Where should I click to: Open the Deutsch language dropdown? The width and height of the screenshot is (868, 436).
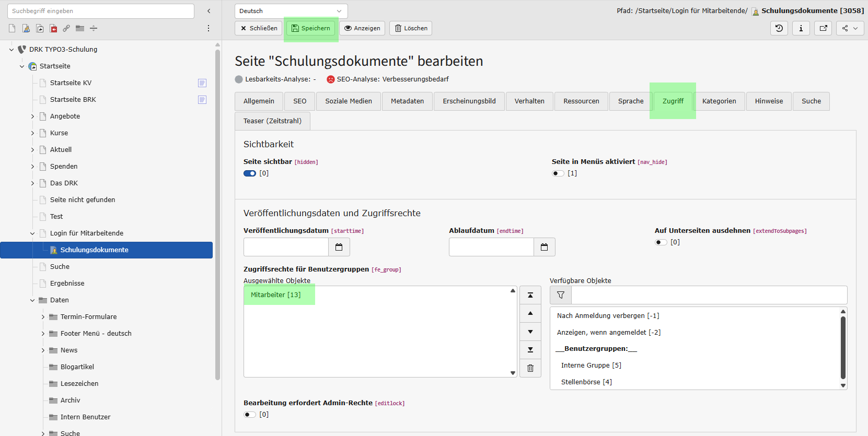click(291, 11)
